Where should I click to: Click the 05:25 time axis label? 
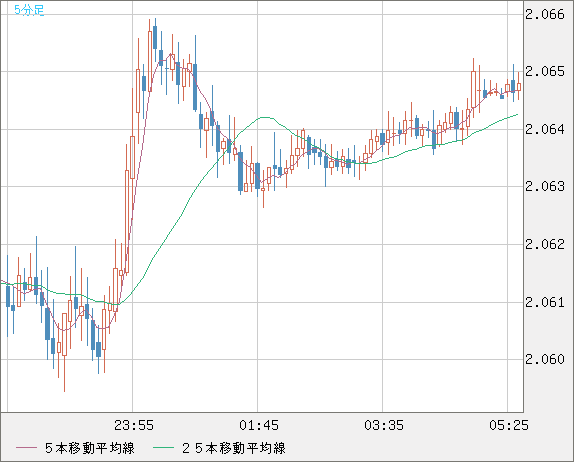click(509, 425)
